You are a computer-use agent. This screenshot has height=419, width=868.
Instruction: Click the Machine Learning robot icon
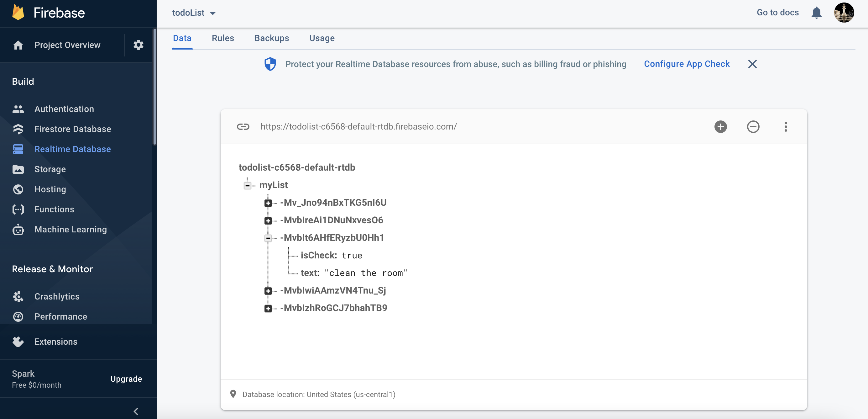pos(18,229)
